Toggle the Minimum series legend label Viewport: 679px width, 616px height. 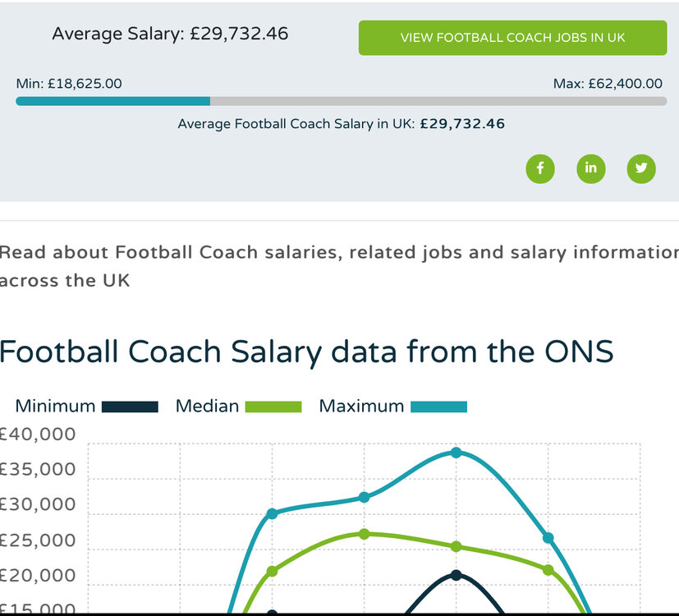pos(55,406)
